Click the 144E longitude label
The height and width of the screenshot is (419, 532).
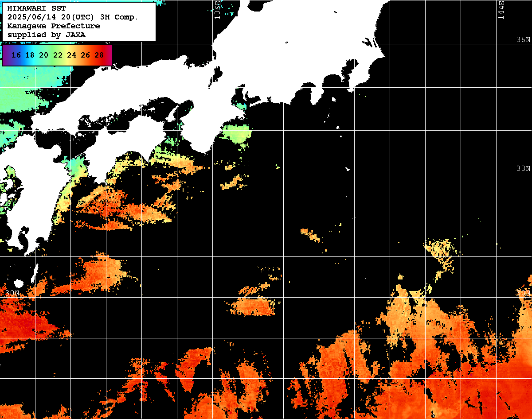(501, 10)
